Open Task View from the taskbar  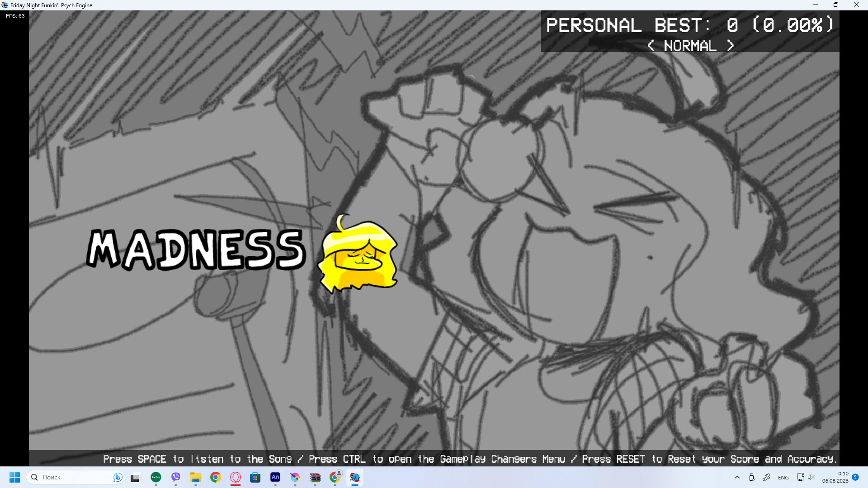[136, 478]
